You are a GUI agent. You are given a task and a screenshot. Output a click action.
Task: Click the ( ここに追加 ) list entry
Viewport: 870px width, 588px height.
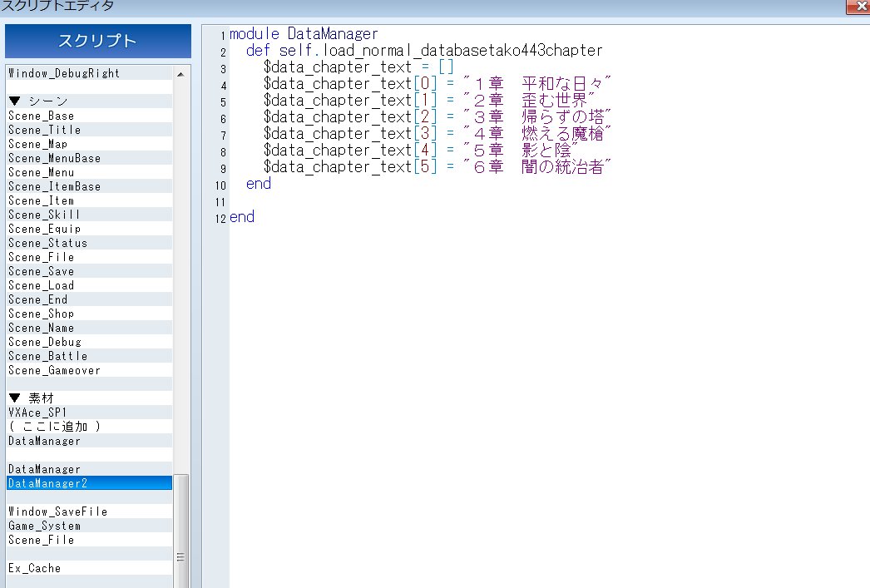tap(54, 427)
